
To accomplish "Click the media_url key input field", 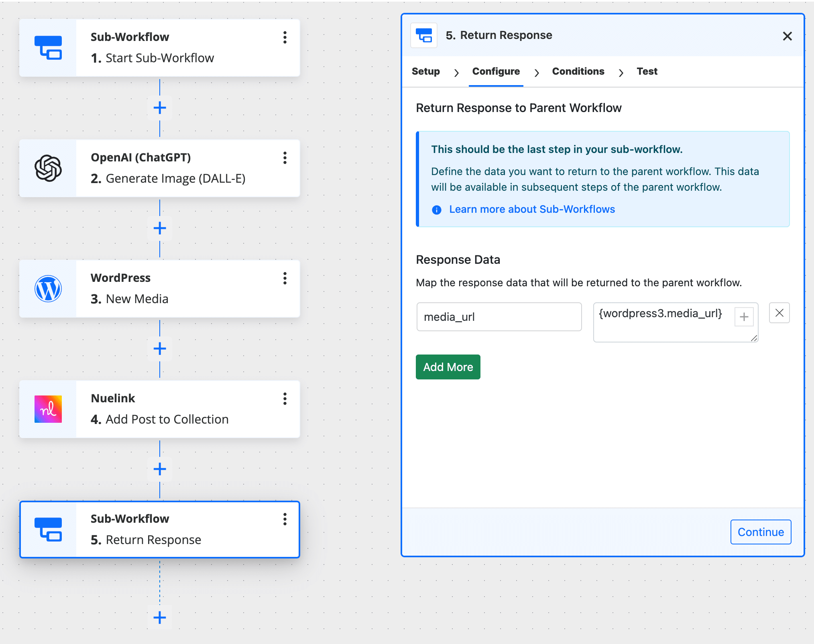I will [499, 317].
